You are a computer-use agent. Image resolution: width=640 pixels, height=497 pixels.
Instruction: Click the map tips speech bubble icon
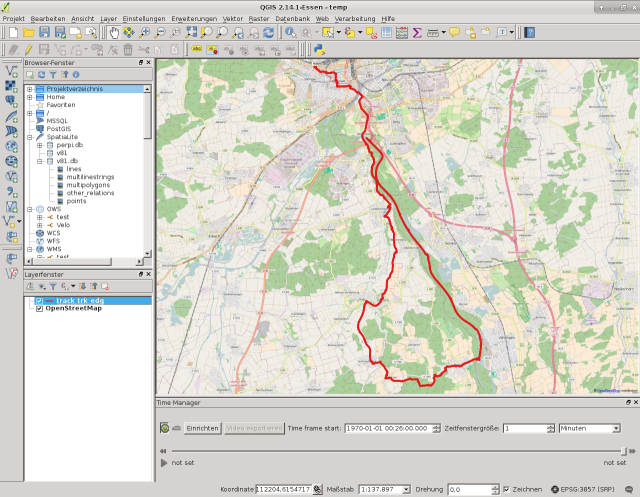(x=454, y=32)
